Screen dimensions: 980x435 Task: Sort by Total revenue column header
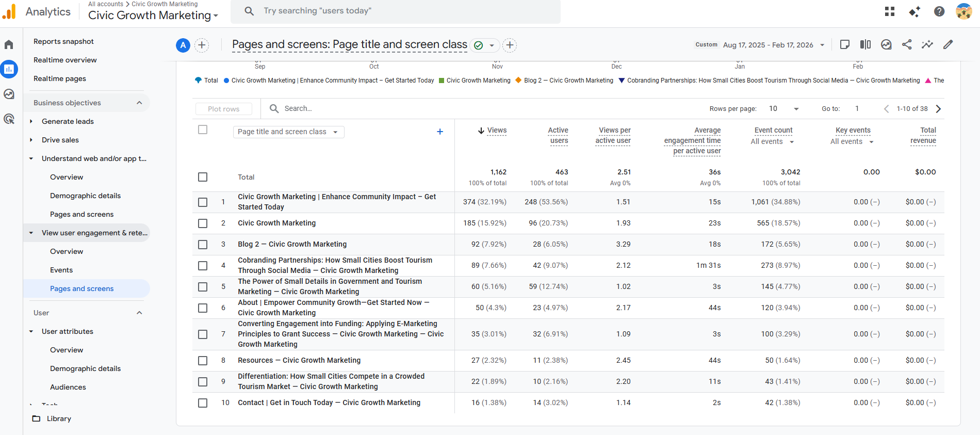point(923,135)
